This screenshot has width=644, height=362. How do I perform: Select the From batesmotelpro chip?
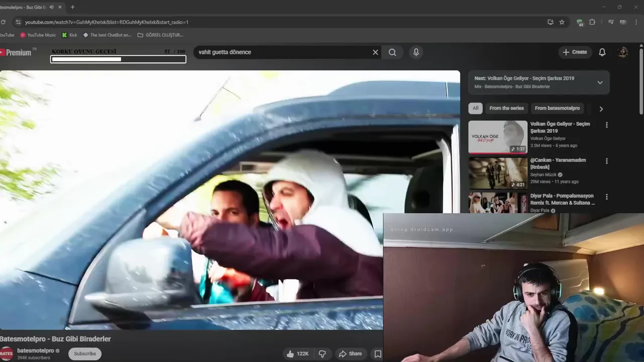click(557, 108)
